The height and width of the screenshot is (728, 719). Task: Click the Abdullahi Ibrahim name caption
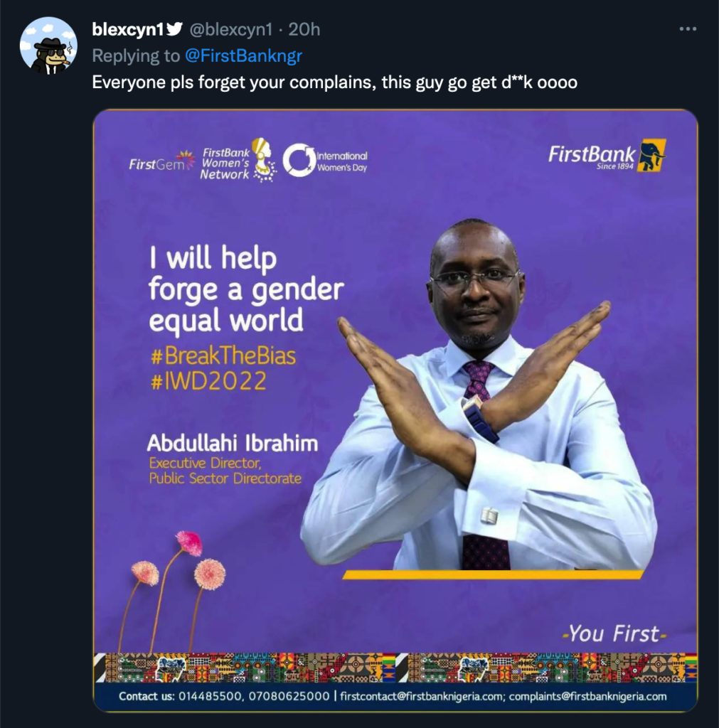[233, 444]
